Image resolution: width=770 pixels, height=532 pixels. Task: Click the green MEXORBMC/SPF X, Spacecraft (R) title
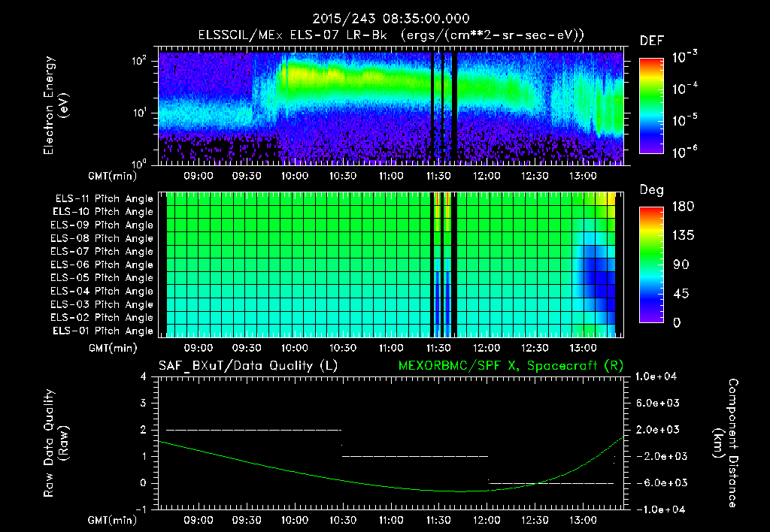click(511, 366)
